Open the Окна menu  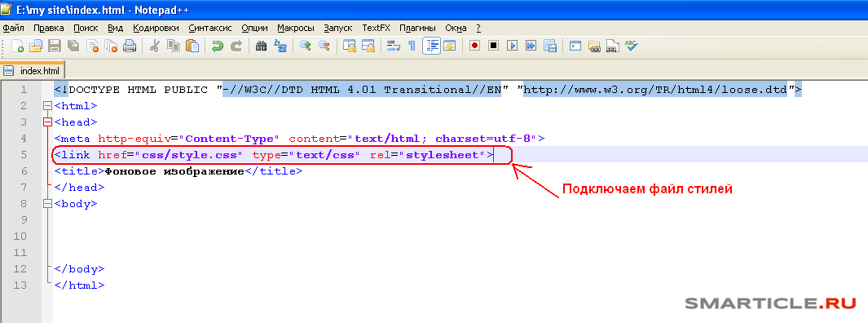[456, 28]
